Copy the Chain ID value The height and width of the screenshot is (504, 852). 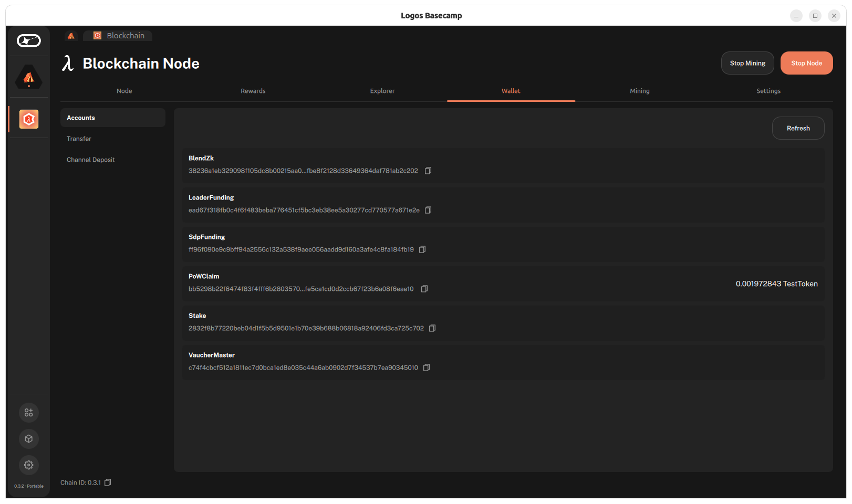pos(108,482)
